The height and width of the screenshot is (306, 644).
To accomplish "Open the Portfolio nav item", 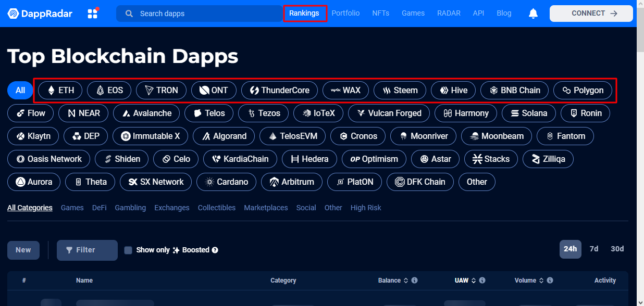I will coord(345,13).
